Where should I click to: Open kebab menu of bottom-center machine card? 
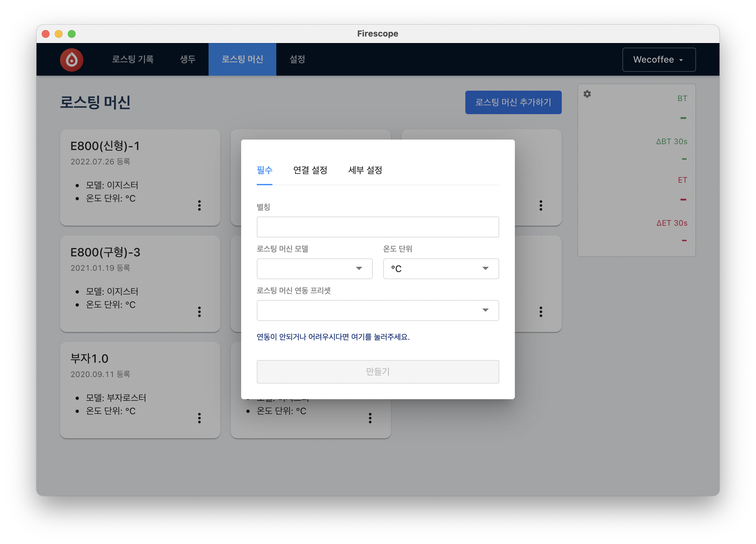pyautogui.click(x=370, y=418)
